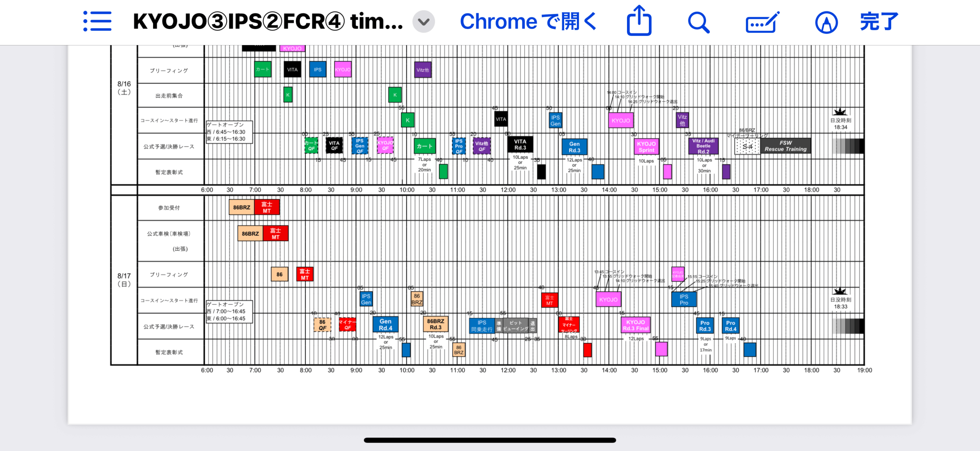Click the '19:00' time axis label
Viewport: 980px width, 451px height.
864,370
